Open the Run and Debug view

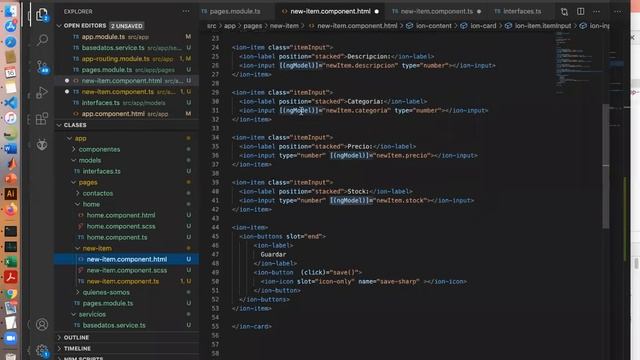(42, 93)
